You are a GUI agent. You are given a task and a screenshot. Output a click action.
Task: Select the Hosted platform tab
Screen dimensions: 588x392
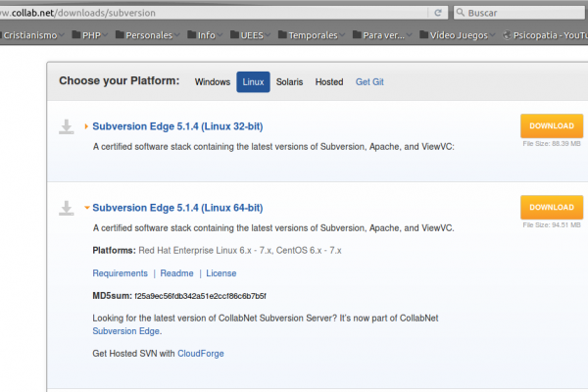click(329, 81)
